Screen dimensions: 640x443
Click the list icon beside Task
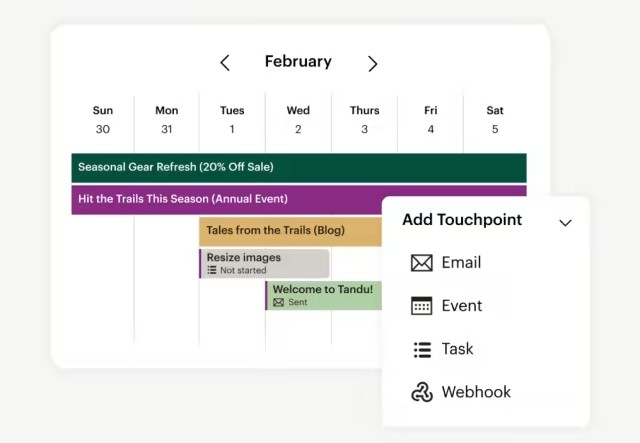tap(421, 349)
